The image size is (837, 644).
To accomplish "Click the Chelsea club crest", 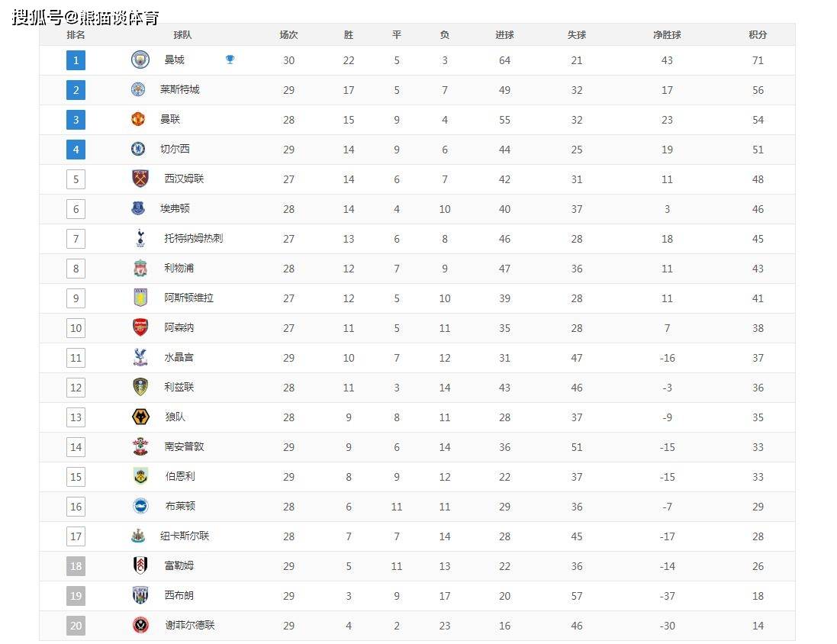I will (138, 149).
